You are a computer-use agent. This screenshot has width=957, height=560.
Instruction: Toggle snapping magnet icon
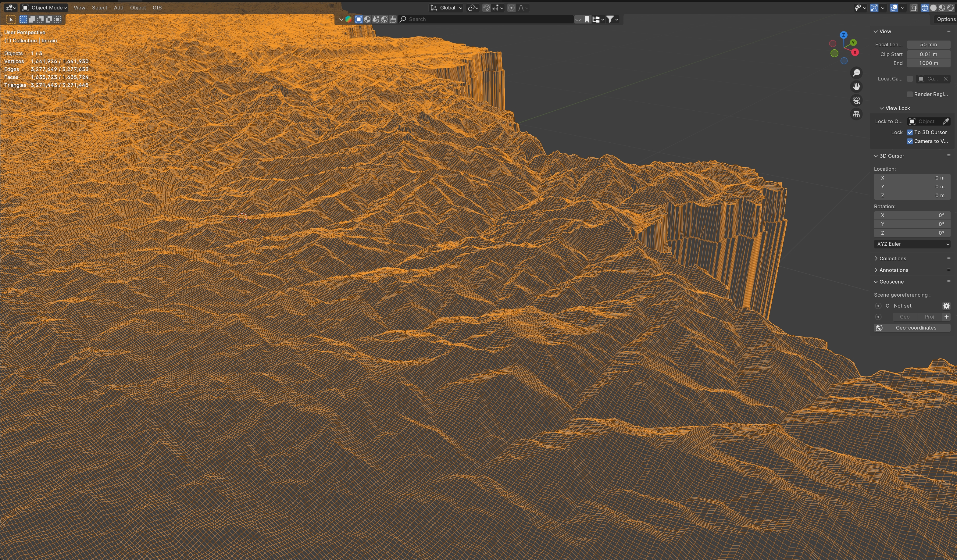(x=486, y=8)
